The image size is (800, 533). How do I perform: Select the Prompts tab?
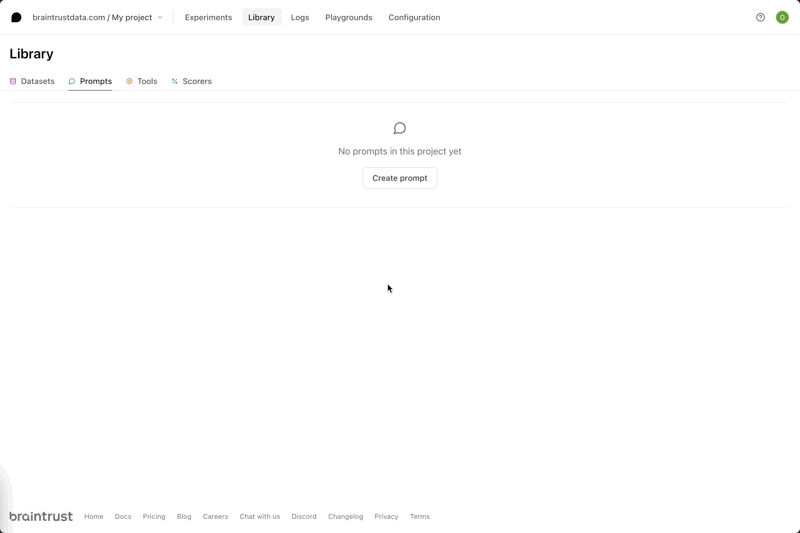[90, 81]
